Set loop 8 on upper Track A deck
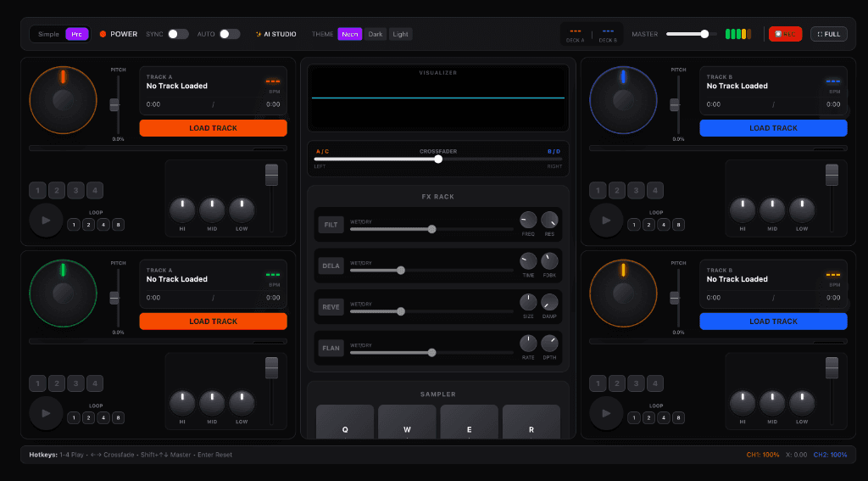 (x=118, y=225)
